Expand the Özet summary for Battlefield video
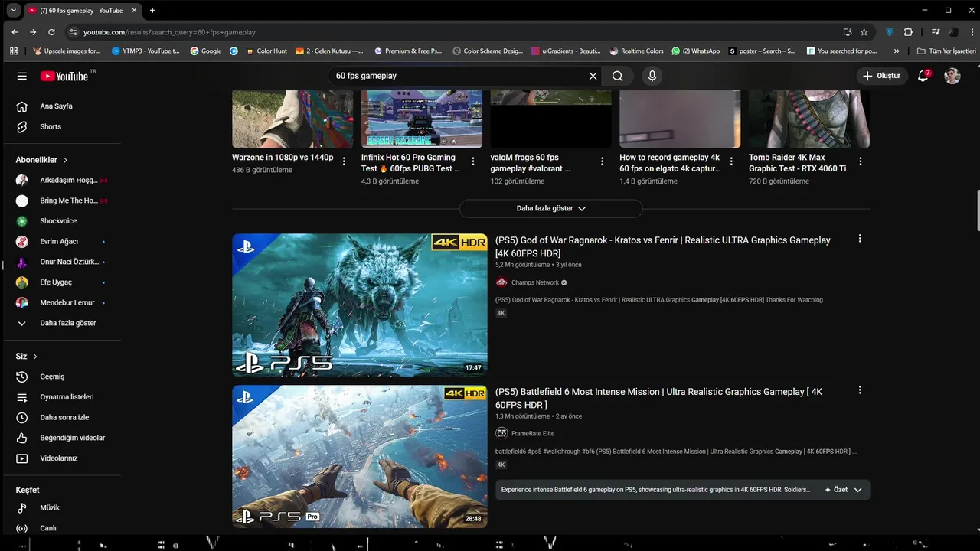 click(x=844, y=490)
